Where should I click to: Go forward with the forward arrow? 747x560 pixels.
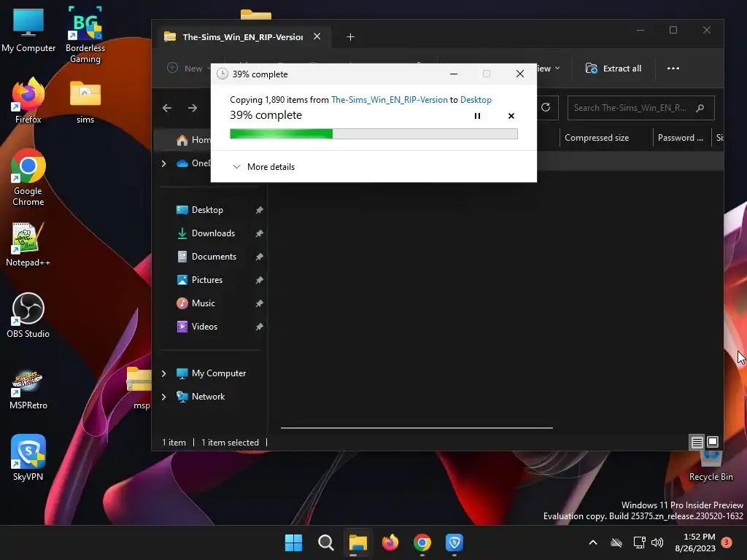click(x=193, y=108)
